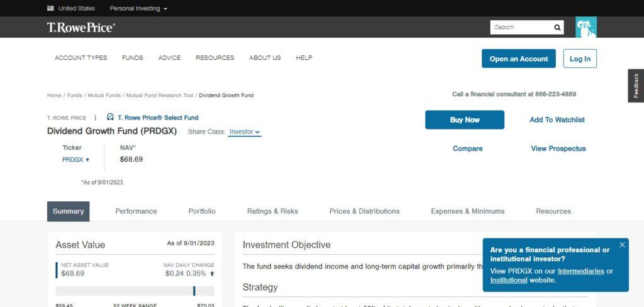
Task: Go to Home breadcrumb
Action: (54, 96)
